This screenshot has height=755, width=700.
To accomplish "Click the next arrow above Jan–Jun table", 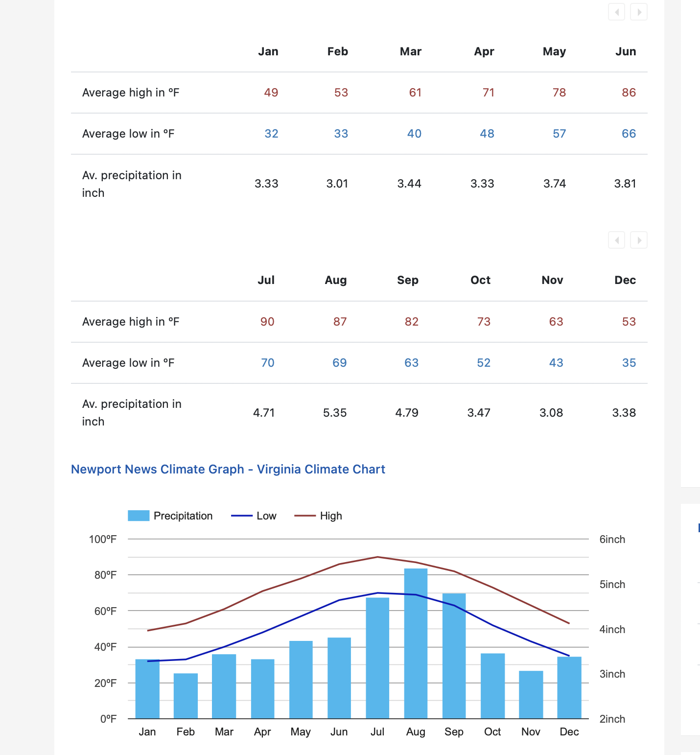I will (x=639, y=12).
